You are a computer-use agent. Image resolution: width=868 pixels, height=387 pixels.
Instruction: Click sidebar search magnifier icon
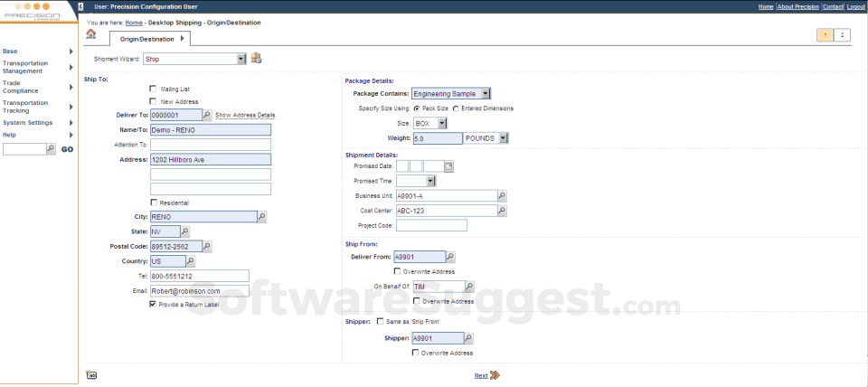[x=51, y=149]
